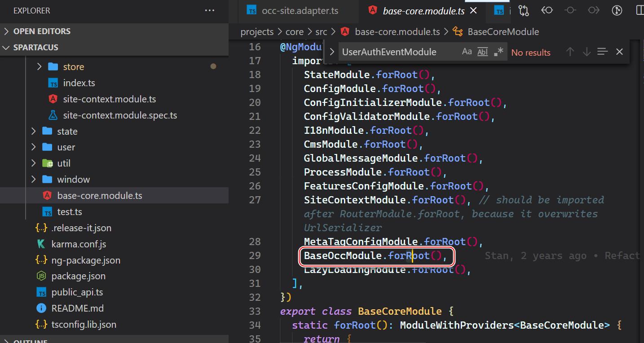Open public_api.ts file

(77, 292)
